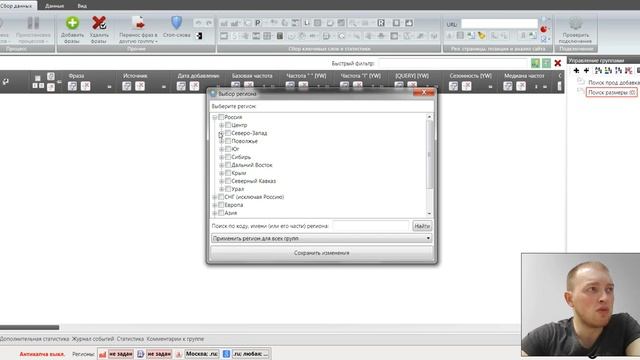Click the second green quick filter icon
This screenshot has height=360, width=640.
point(546,63)
